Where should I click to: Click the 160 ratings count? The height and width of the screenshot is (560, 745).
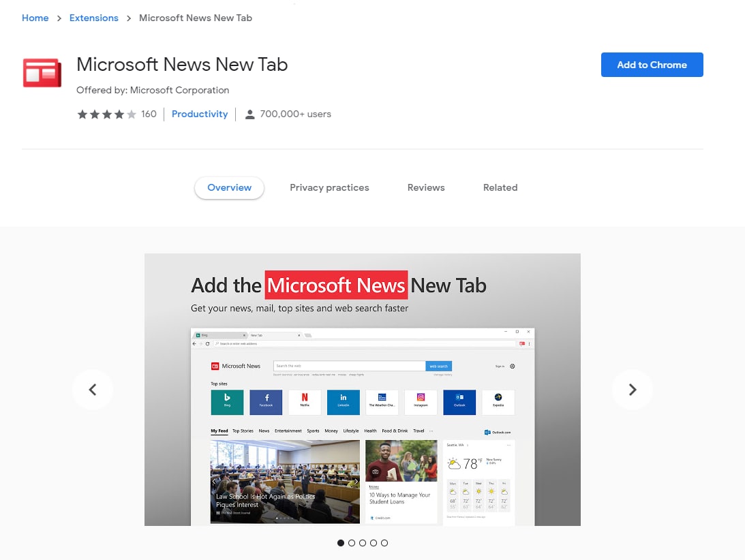[149, 114]
